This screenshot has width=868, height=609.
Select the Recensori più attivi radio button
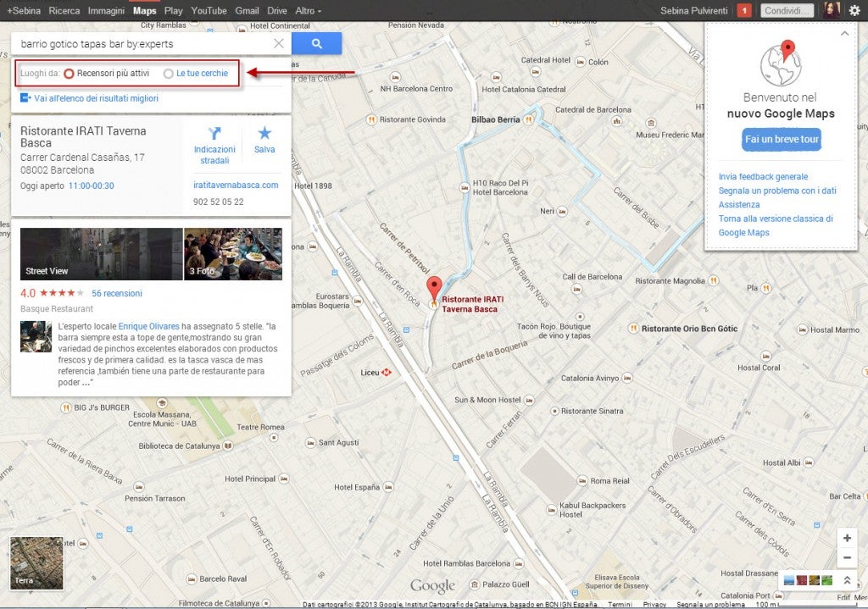[70, 74]
